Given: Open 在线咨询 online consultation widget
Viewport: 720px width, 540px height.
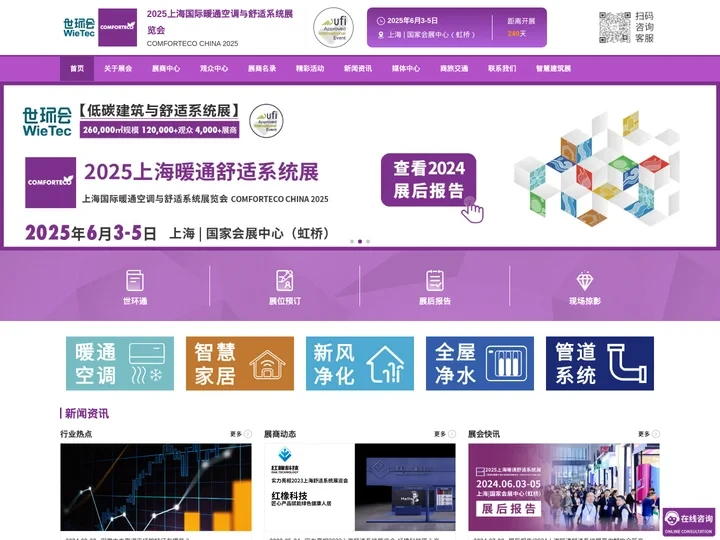Looking at the screenshot, I should tap(689, 522).
